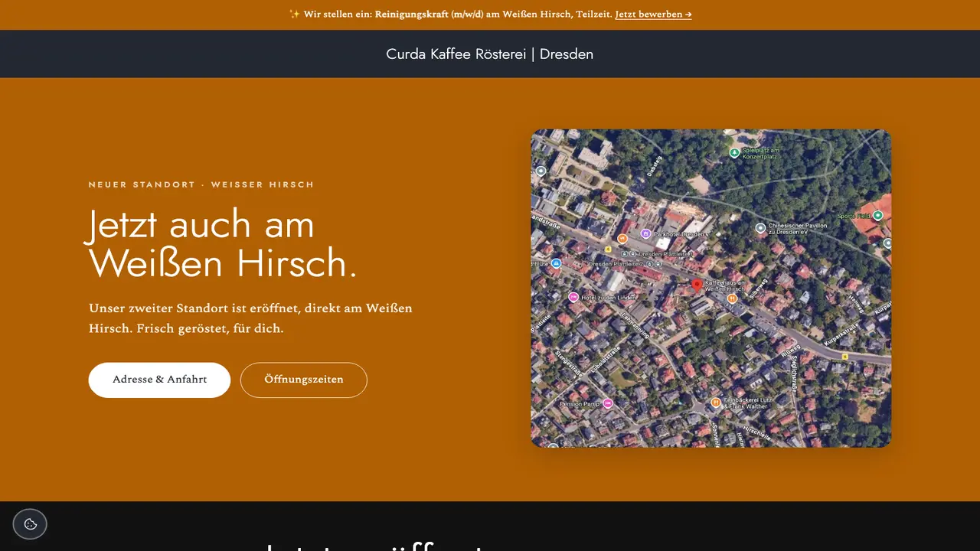Click the 'Jetzt auch am Weißen Hirsch.' headline
Screen dimensions: 980x551
(x=224, y=243)
